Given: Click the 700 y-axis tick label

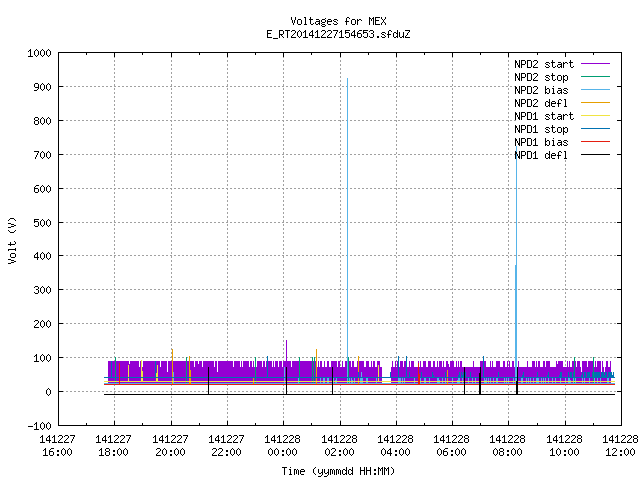Looking at the screenshot, I should pyautogui.click(x=42, y=155).
